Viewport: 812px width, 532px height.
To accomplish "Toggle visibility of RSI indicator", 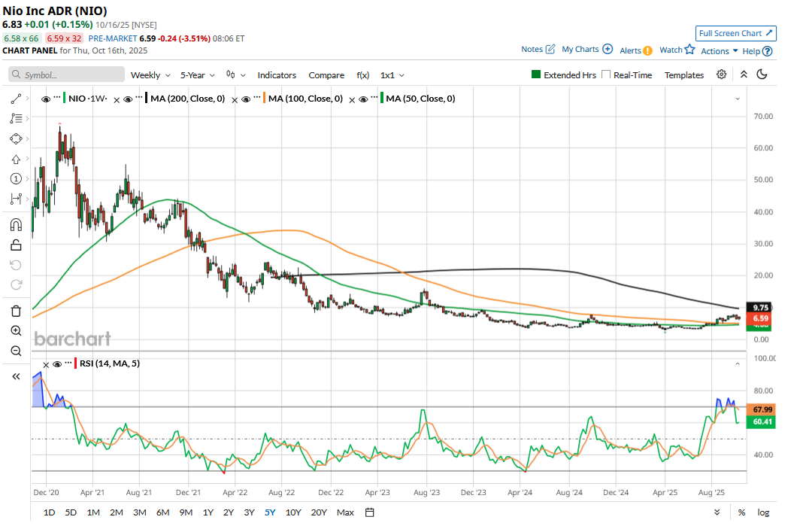I will [57, 364].
